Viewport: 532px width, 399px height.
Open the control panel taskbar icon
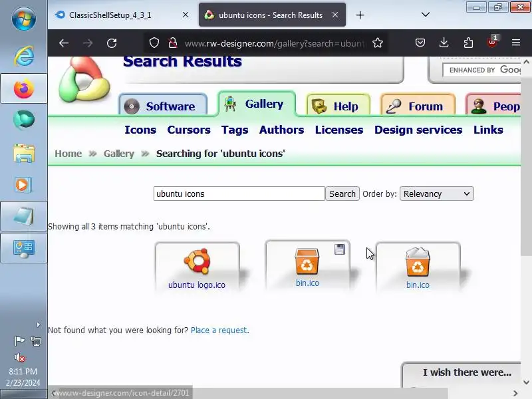24,248
